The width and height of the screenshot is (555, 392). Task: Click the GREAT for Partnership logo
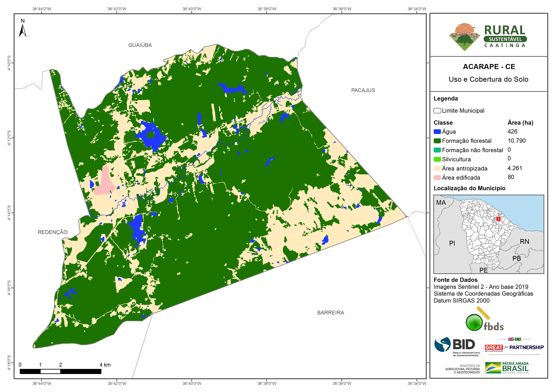click(x=514, y=347)
